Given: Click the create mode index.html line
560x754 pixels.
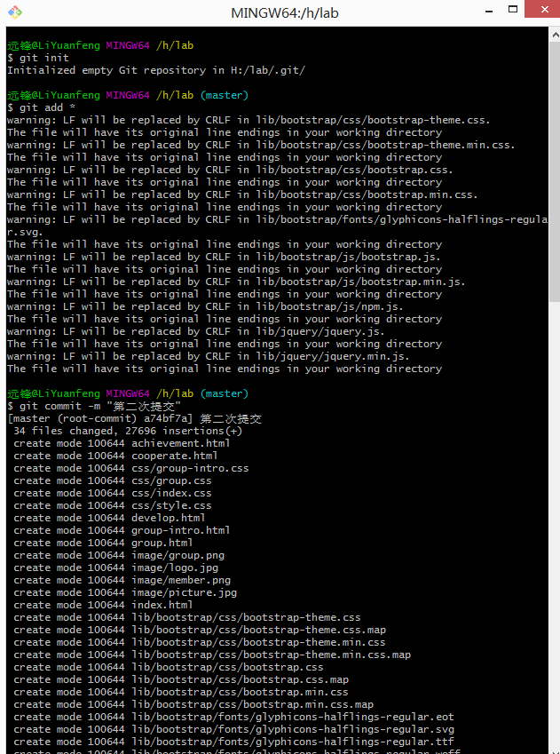Looking at the screenshot, I should coord(103,605).
